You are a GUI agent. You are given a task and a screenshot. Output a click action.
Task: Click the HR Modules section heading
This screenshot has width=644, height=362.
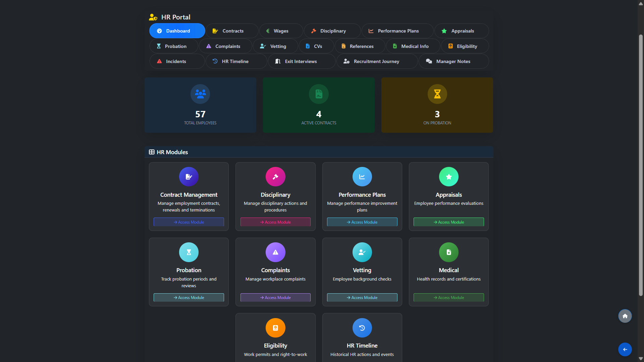coord(172,152)
